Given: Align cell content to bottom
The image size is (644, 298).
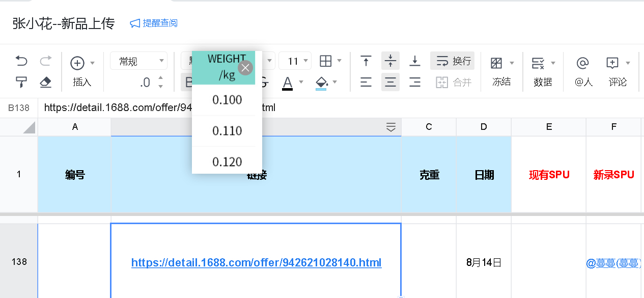Looking at the screenshot, I should click(x=415, y=62).
